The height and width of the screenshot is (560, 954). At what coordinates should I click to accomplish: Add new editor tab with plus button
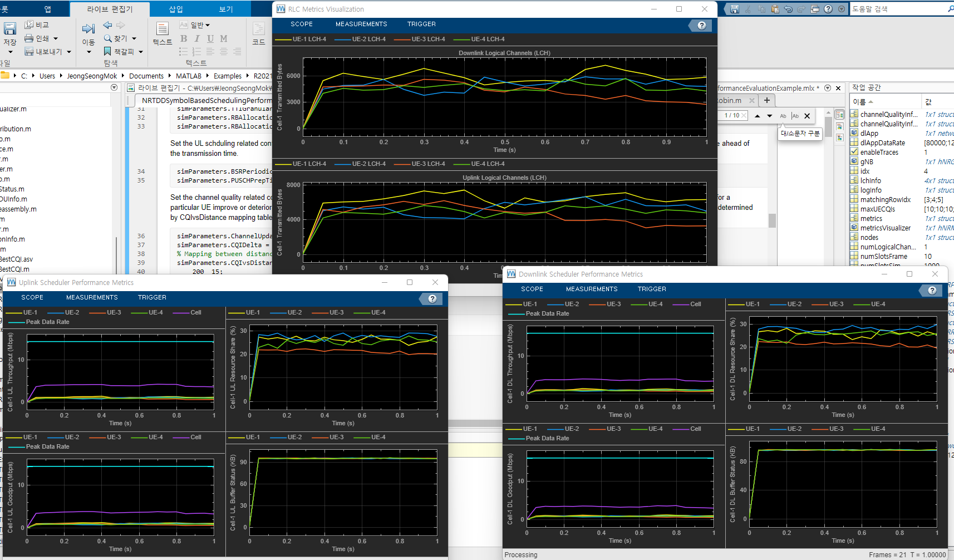click(767, 100)
